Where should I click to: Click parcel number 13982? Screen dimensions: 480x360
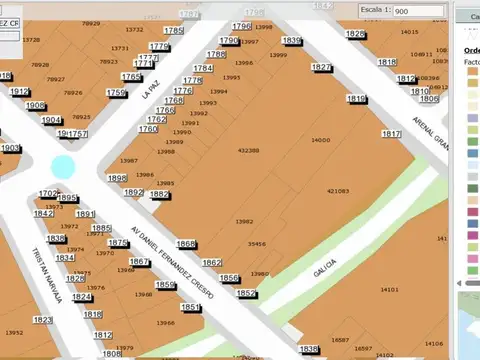(244, 221)
